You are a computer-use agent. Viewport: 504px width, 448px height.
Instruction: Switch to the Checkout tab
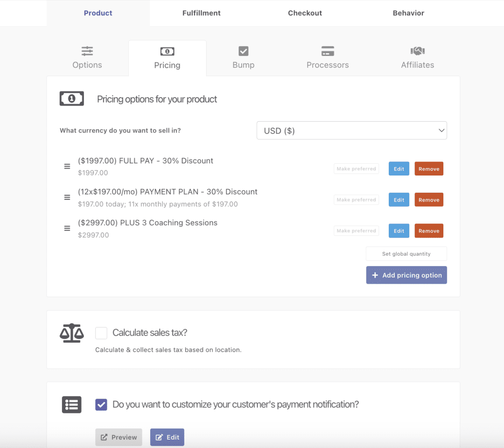305,13
